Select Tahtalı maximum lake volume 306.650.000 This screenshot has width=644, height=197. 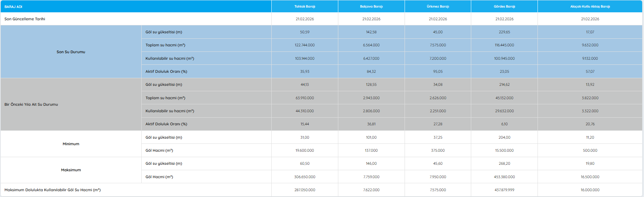click(x=305, y=177)
